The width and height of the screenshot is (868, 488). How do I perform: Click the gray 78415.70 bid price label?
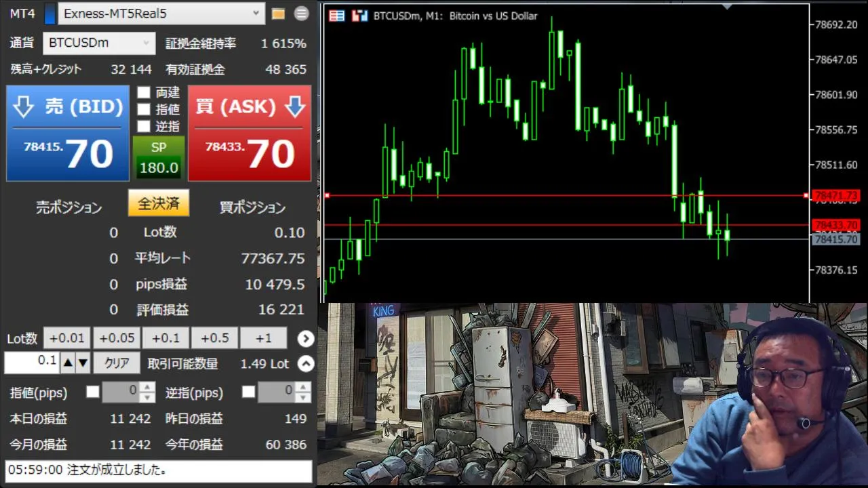tap(835, 239)
